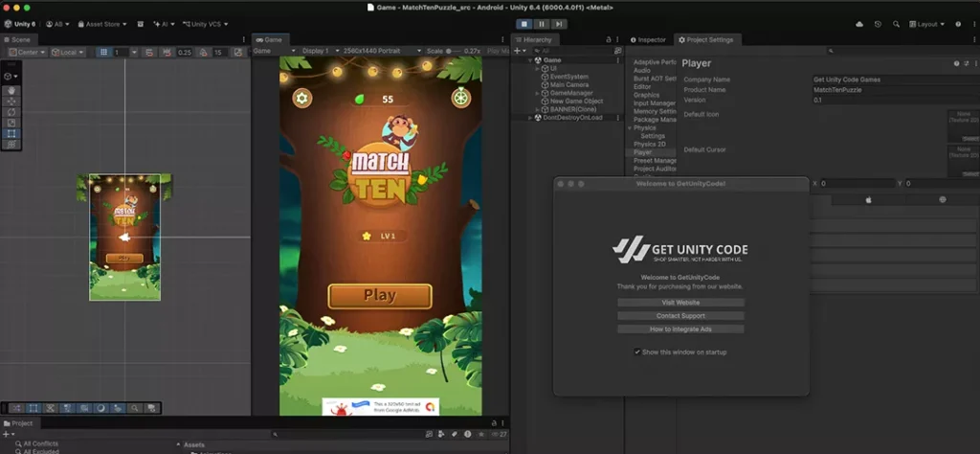Switch to the Game tab
This screenshot has width=980, height=454.
[x=270, y=39]
